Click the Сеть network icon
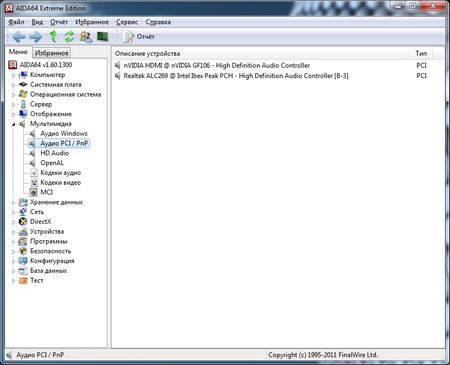The image size is (450, 365). point(23,212)
